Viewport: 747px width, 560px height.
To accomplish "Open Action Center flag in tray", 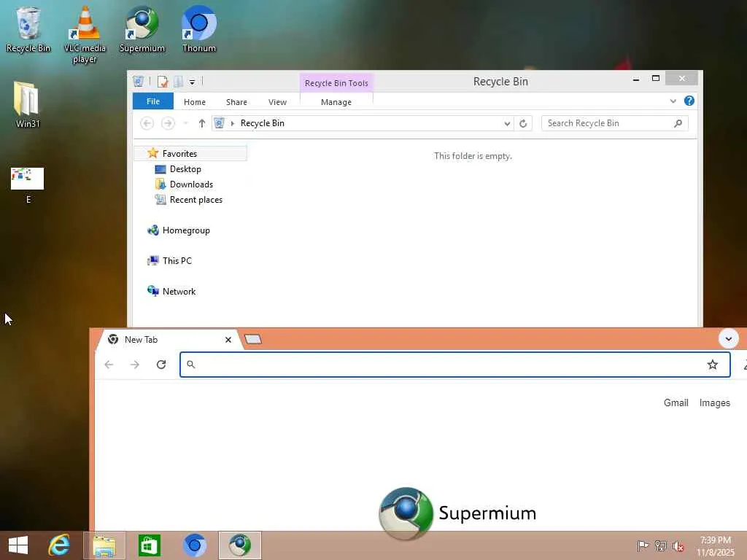I will click(x=642, y=546).
